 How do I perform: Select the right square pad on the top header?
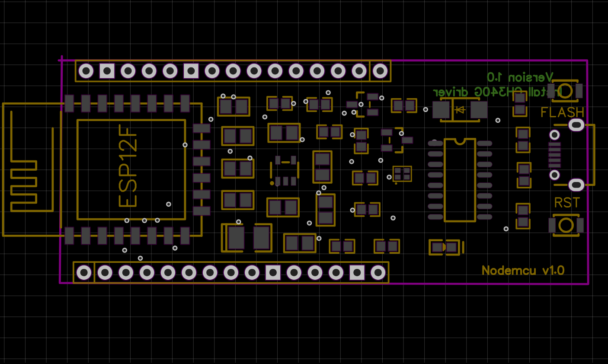point(191,71)
